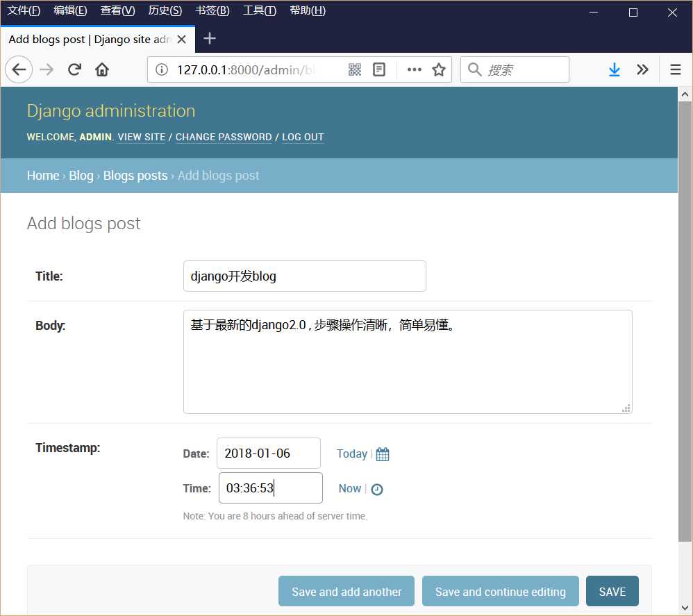Open the clock time picker icon
Viewport: 693px width, 616px height.
tap(377, 489)
